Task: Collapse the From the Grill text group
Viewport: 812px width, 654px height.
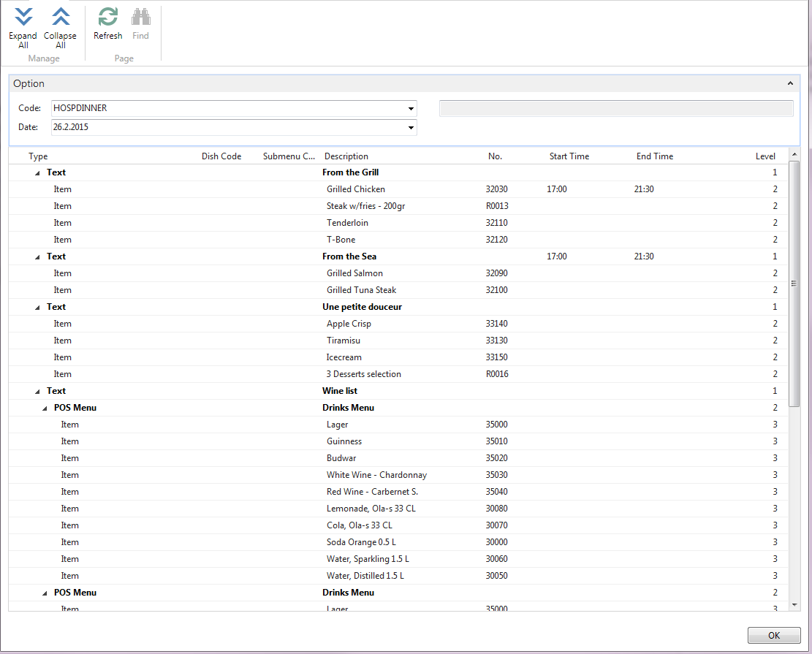Action: pos(37,173)
